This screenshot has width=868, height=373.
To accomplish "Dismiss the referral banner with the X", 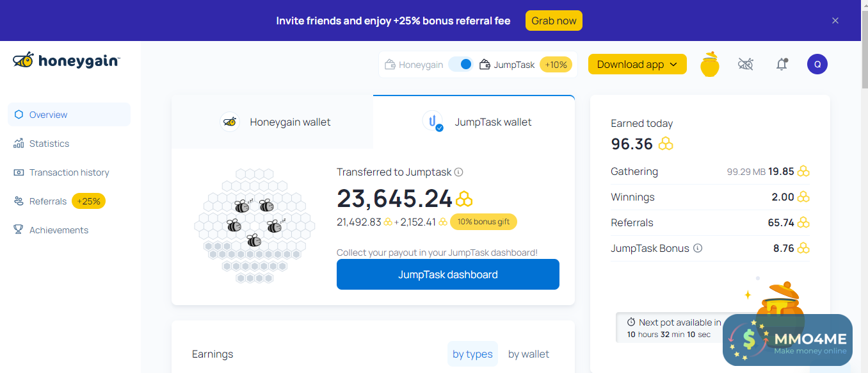I will tap(835, 21).
